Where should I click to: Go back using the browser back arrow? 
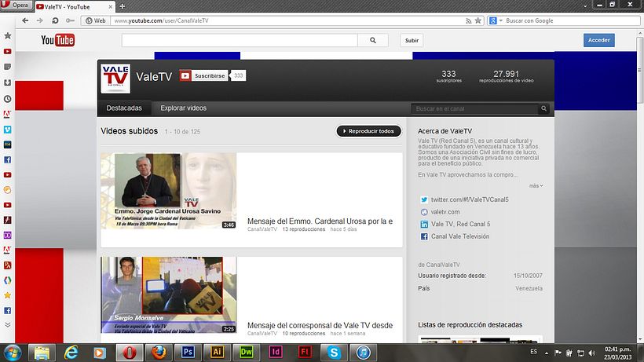point(25,20)
